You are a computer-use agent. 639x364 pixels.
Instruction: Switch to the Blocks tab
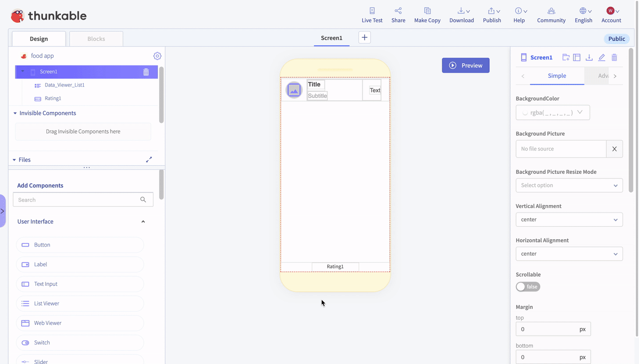point(96,39)
